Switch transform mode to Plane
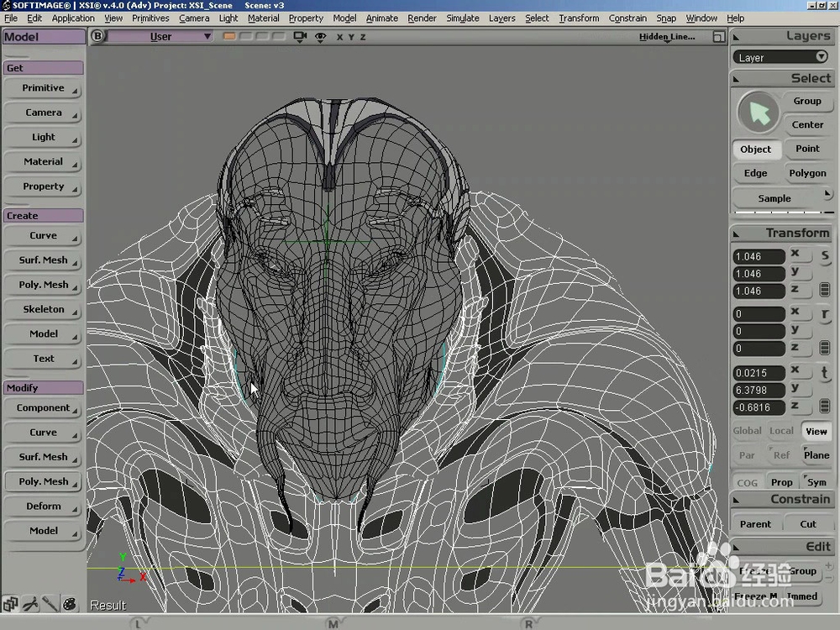Image resolution: width=840 pixels, height=630 pixels. [x=816, y=455]
